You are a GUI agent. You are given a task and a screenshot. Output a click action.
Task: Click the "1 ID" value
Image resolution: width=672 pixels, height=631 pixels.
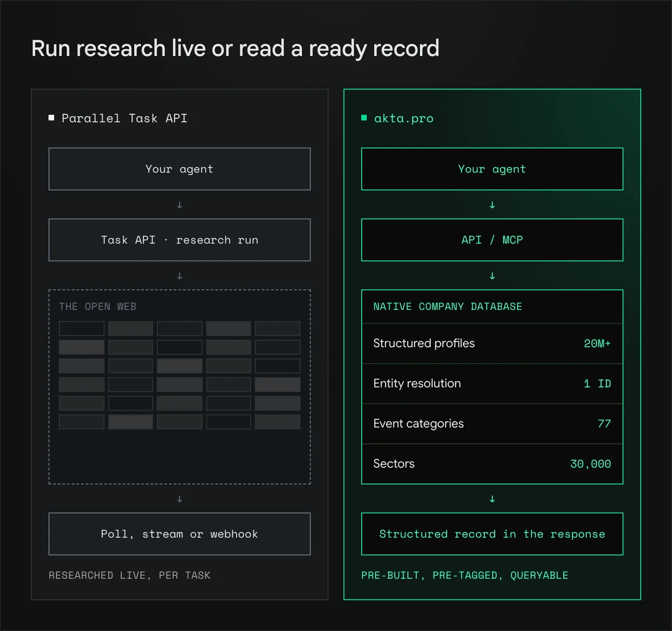point(597,384)
